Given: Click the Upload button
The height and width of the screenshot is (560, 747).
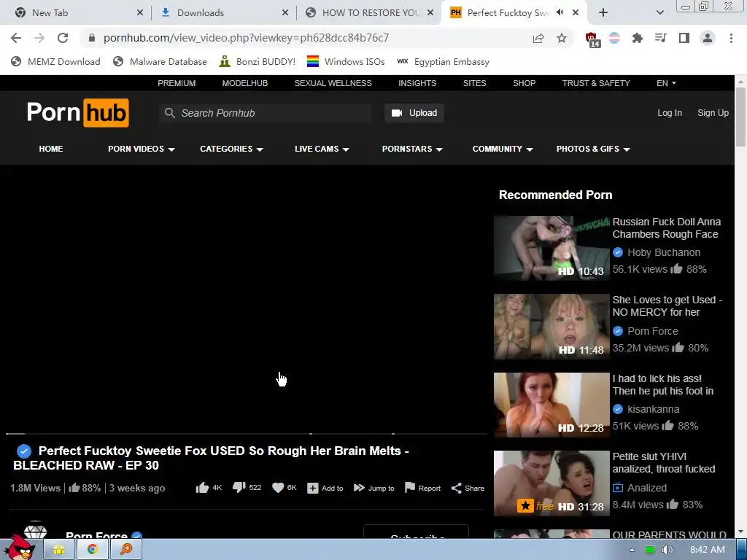Looking at the screenshot, I should (414, 113).
